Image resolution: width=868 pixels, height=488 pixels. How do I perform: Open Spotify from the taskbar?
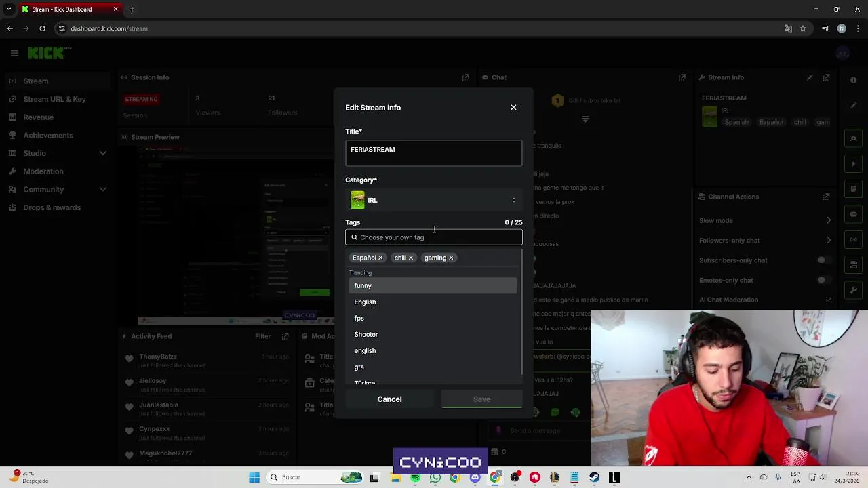416,477
